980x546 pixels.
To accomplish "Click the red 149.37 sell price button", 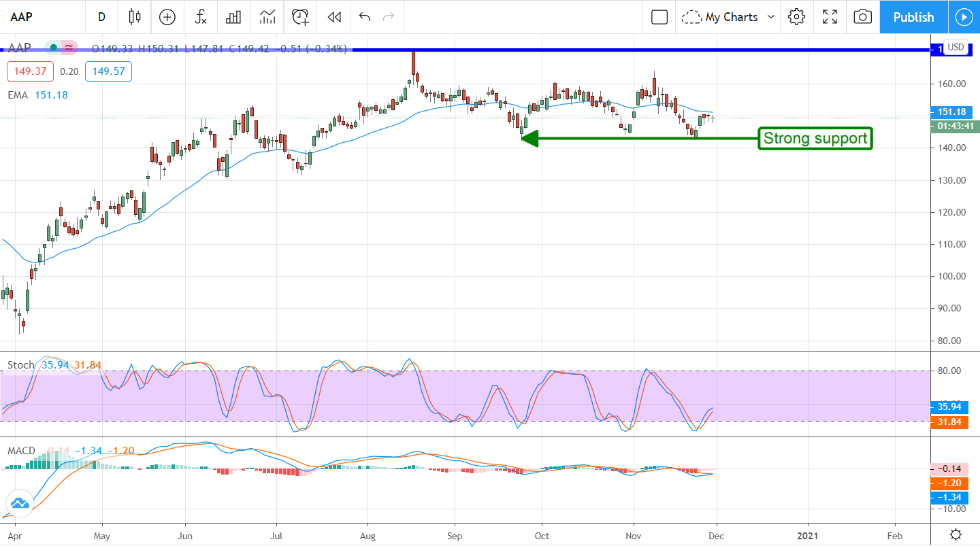I will tap(29, 71).
